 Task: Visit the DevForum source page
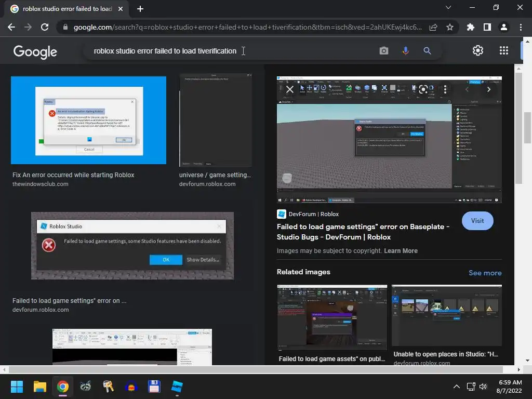click(477, 221)
